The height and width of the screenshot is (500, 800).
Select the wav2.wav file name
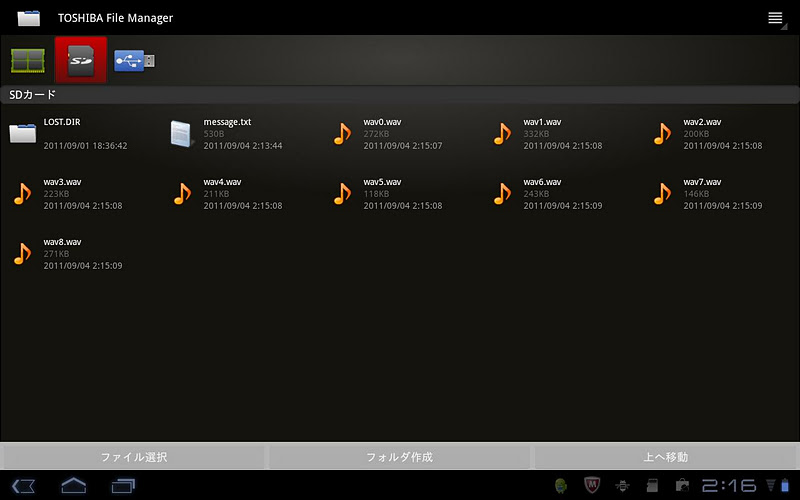[702, 122]
